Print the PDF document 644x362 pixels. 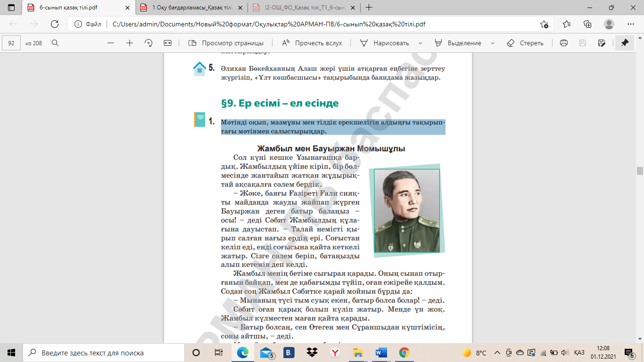click(x=563, y=43)
